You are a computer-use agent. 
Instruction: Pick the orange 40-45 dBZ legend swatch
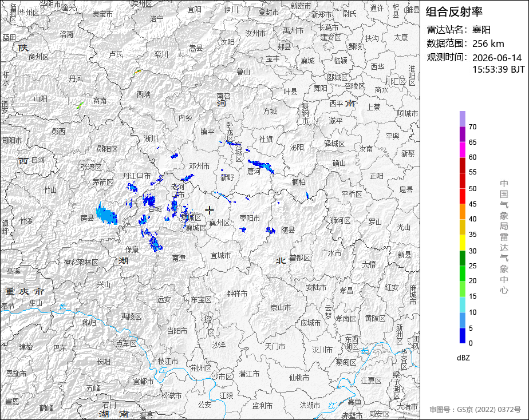(x=462, y=212)
